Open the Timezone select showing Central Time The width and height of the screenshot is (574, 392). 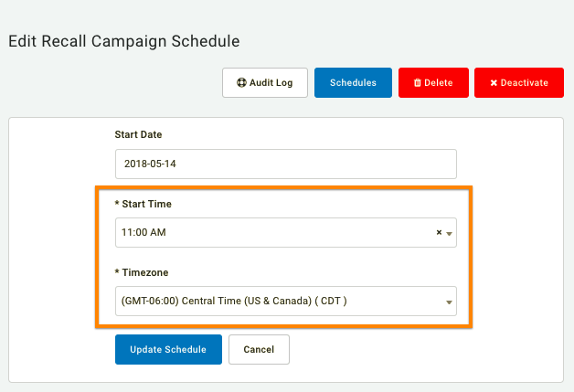pyautogui.click(x=286, y=301)
